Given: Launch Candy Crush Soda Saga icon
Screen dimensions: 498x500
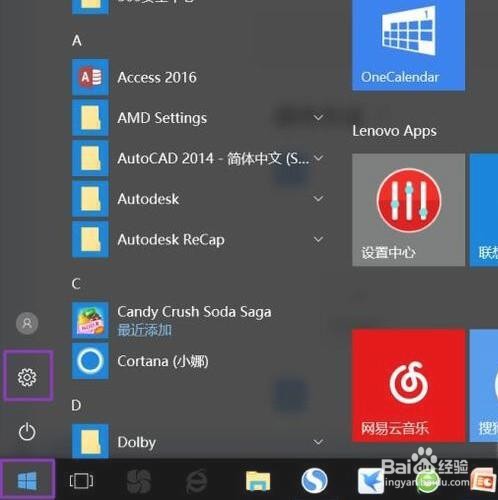Looking at the screenshot, I should [x=90, y=320].
